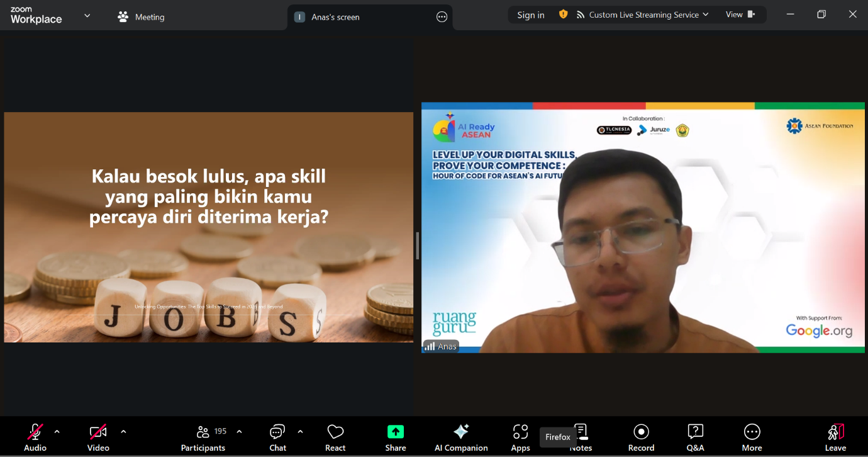Select the Meeting tab

click(x=141, y=17)
